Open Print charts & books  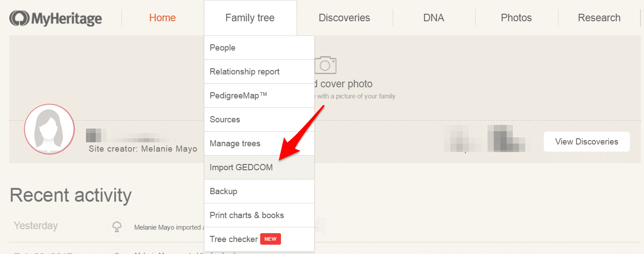point(259,215)
